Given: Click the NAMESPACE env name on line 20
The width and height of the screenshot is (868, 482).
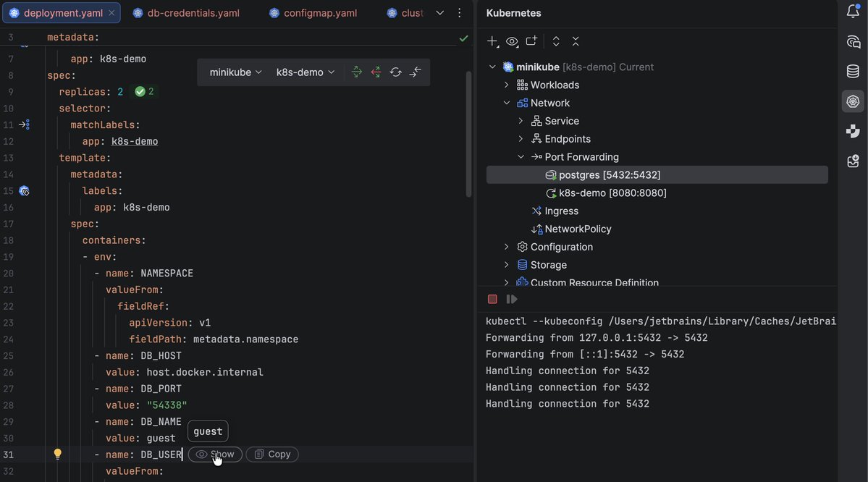Looking at the screenshot, I should (167, 274).
